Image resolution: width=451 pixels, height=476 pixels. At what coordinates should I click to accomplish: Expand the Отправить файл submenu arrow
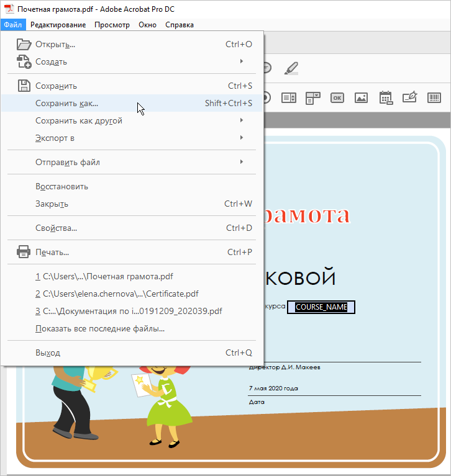pos(242,162)
